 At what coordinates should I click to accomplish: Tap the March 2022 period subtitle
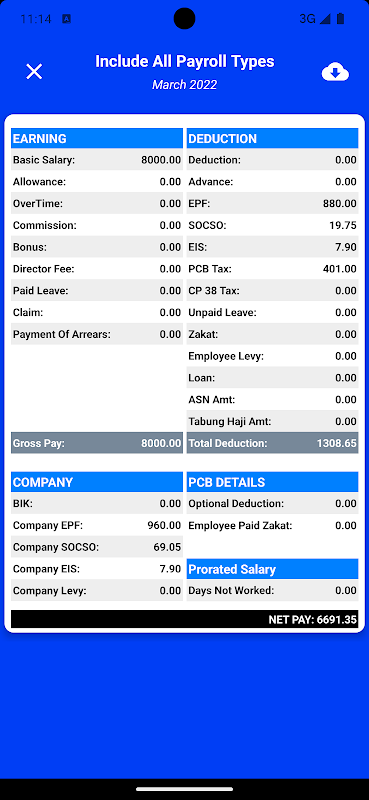(185, 85)
